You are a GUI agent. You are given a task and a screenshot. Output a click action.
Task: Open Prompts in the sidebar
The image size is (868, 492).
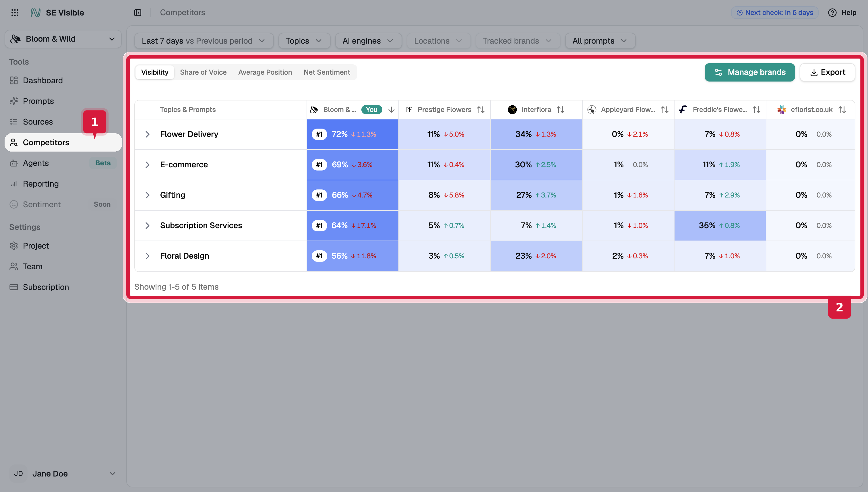[x=63, y=101]
